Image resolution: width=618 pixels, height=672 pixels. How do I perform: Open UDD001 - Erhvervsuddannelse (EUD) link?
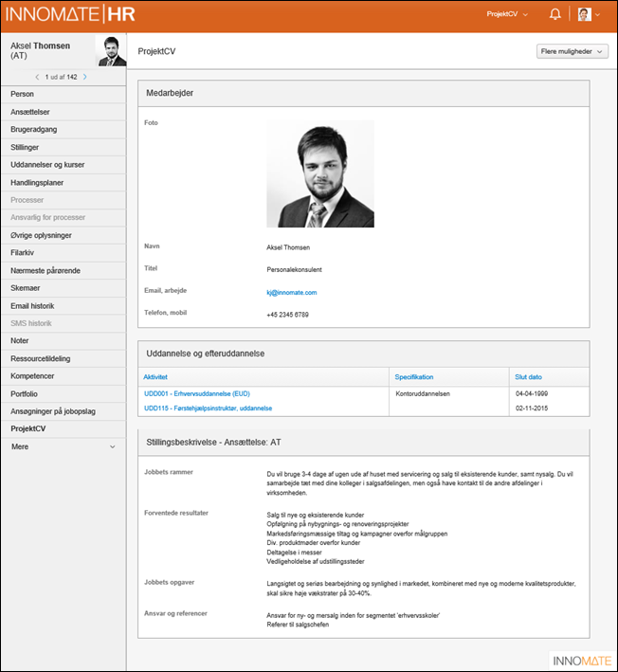click(196, 392)
